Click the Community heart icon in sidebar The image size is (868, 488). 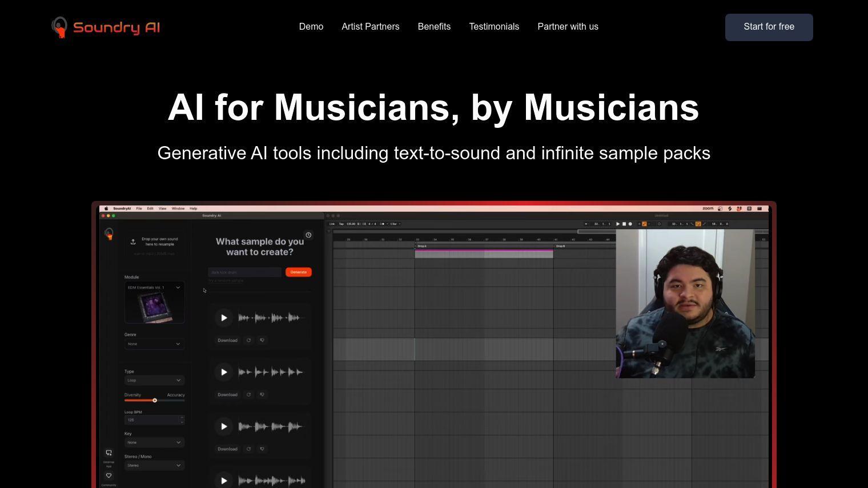[108, 475]
